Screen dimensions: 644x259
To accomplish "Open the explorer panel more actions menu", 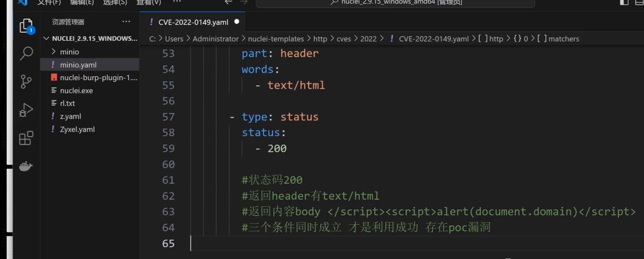I will pos(126,22).
